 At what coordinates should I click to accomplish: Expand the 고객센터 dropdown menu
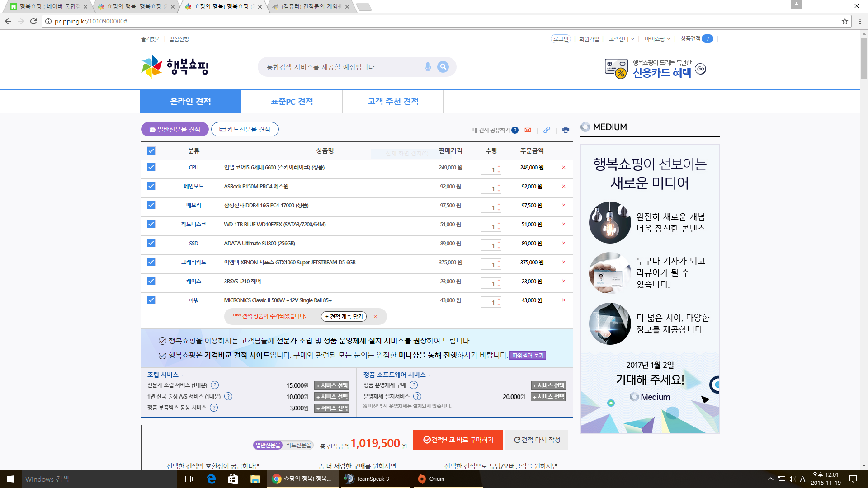pyautogui.click(x=621, y=39)
